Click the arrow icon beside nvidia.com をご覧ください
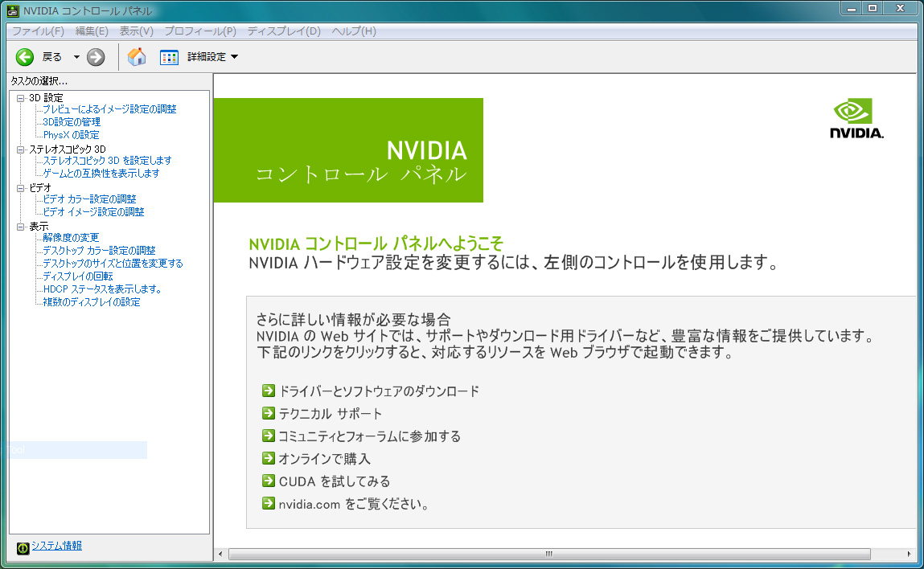924x569 pixels. [268, 503]
